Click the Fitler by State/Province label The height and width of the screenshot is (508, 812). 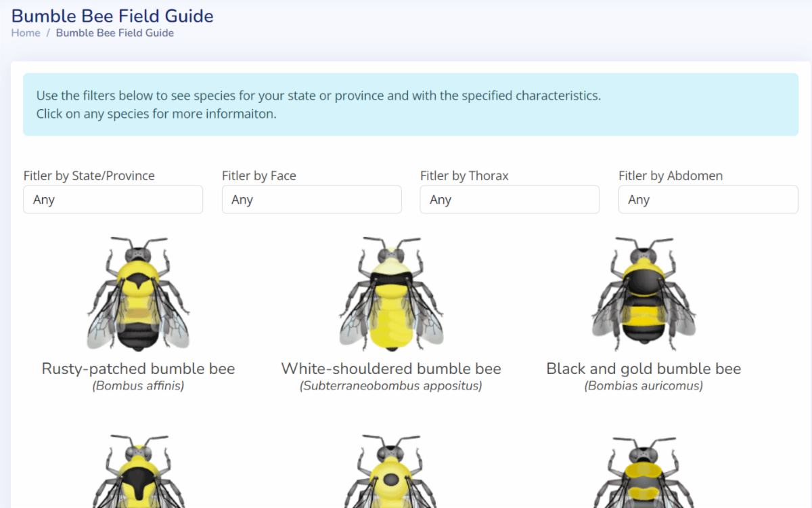89,176
